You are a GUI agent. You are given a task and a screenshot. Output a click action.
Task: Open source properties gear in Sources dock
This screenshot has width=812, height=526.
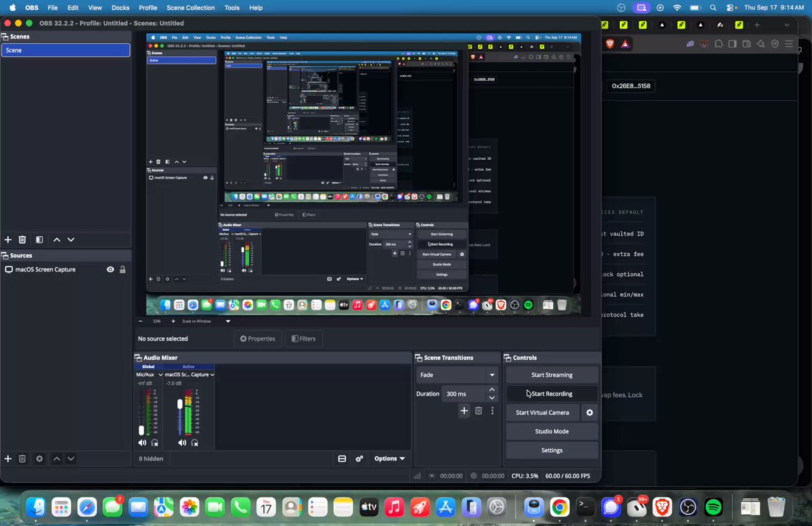coord(39,458)
